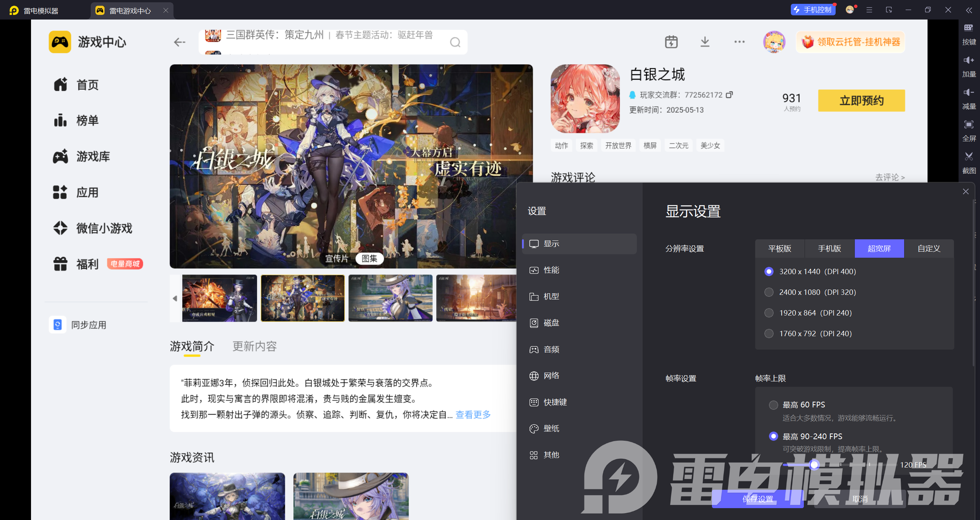Image resolution: width=980 pixels, height=520 pixels.
Task: Open 其他 settings category
Action: click(579, 455)
